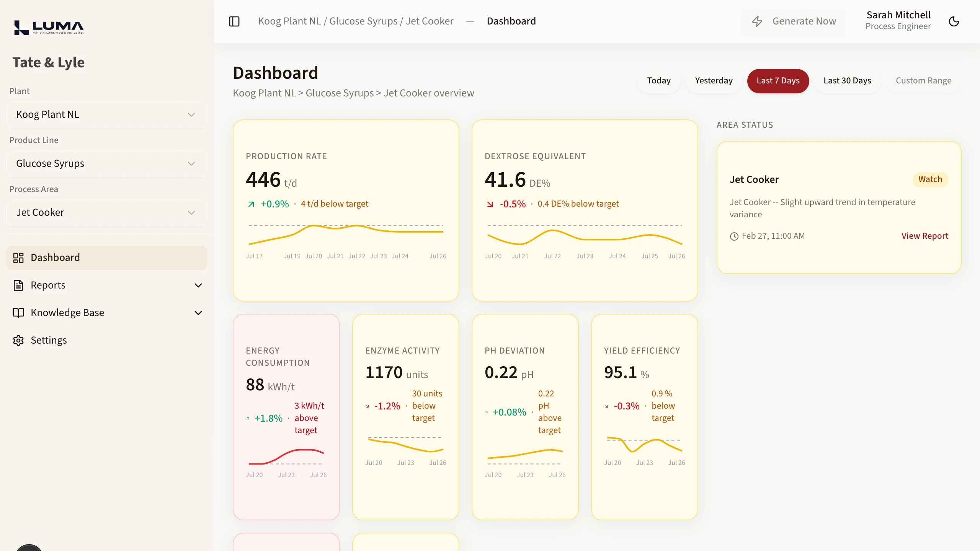Open the Enzyme Activity card

pos(405,417)
